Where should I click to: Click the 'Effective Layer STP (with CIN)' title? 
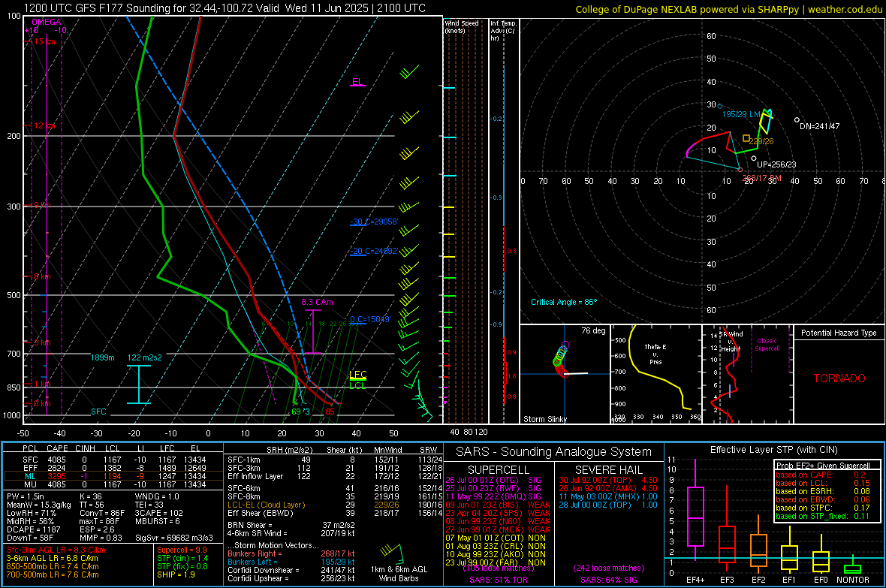773,450
